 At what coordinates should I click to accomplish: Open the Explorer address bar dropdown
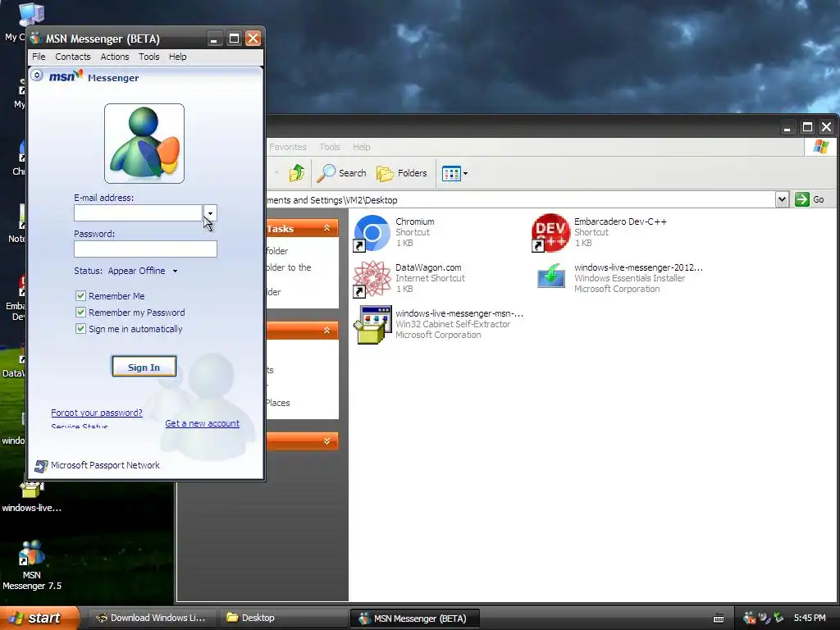tap(782, 199)
